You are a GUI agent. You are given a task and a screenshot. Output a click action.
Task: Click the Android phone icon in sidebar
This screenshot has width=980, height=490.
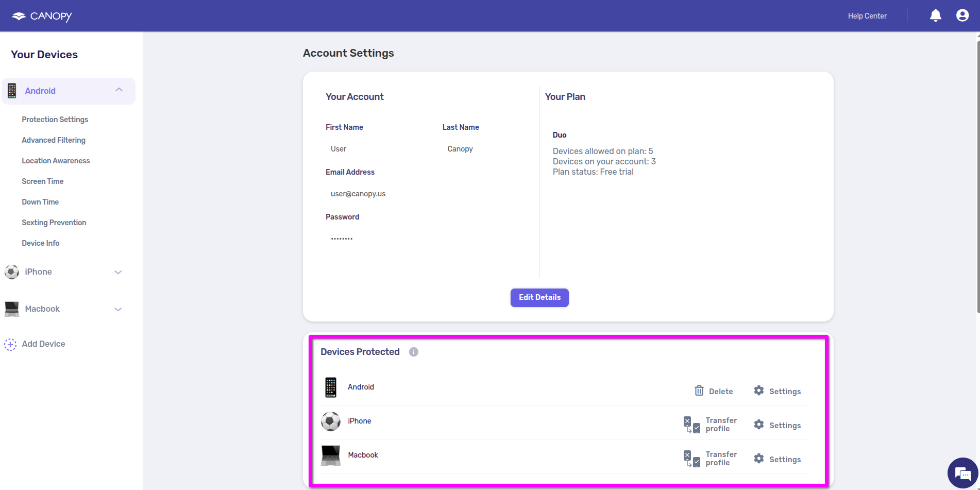12,91
